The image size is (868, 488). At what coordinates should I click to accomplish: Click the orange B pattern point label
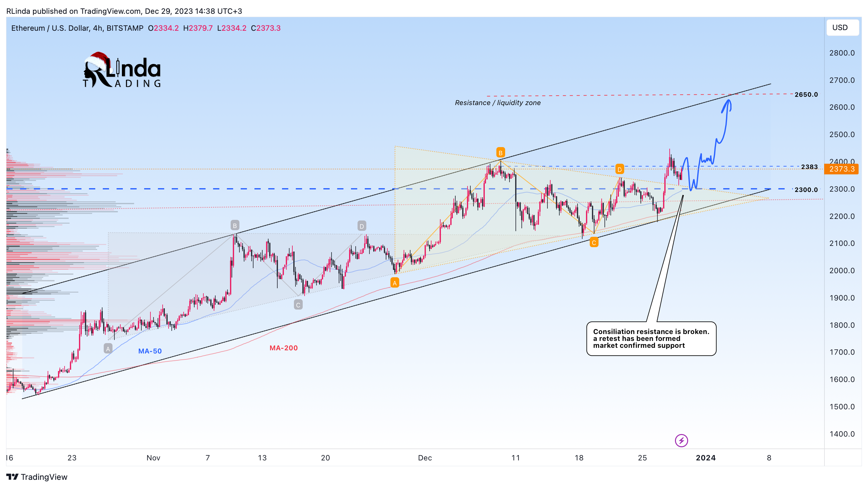500,153
